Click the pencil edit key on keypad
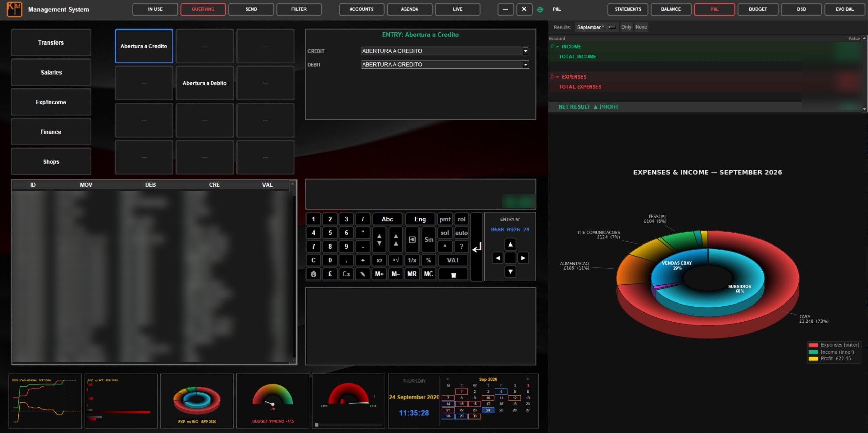This screenshot has height=433, width=868. (x=363, y=274)
